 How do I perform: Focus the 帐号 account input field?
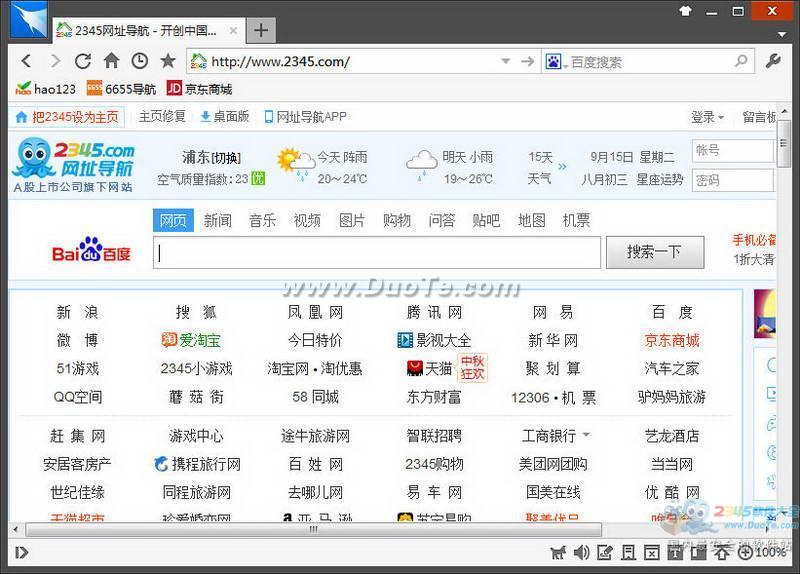click(x=732, y=151)
